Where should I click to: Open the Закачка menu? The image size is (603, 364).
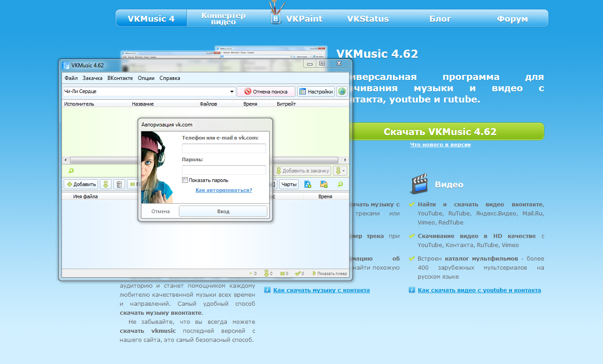tap(93, 78)
